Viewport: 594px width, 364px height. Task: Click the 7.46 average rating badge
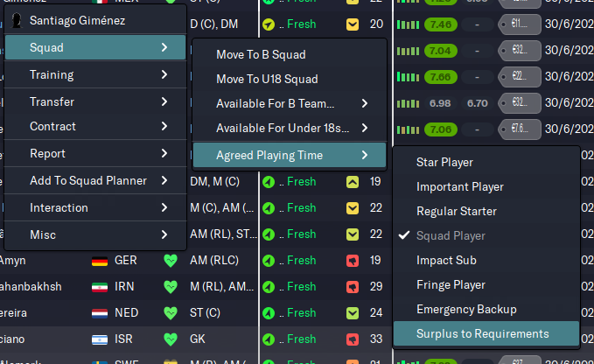pyautogui.click(x=441, y=24)
